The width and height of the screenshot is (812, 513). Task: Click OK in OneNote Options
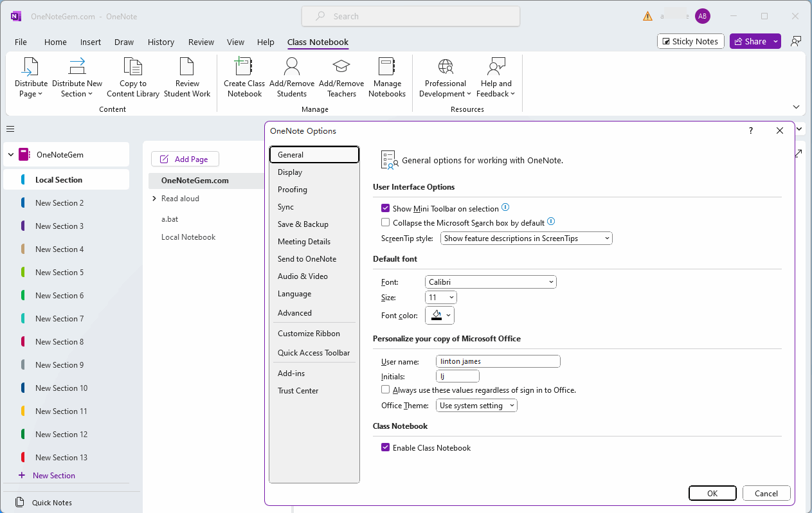coord(712,493)
